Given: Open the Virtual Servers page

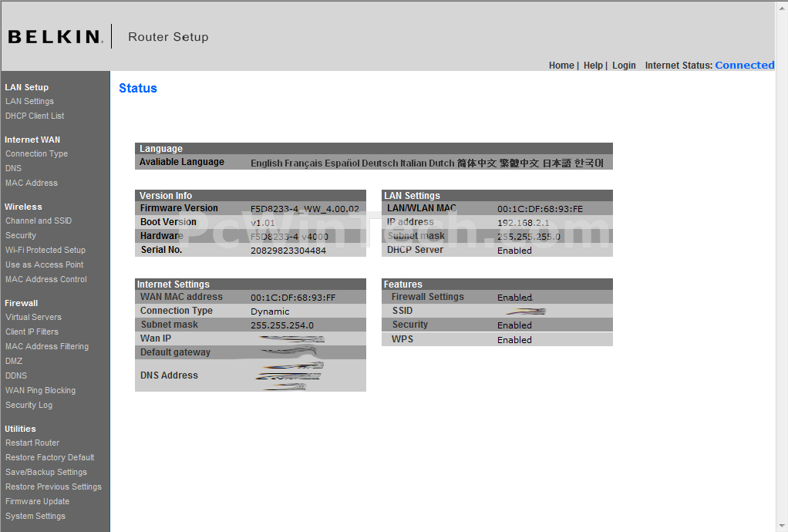Looking at the screenshot, I should point(34,317).
